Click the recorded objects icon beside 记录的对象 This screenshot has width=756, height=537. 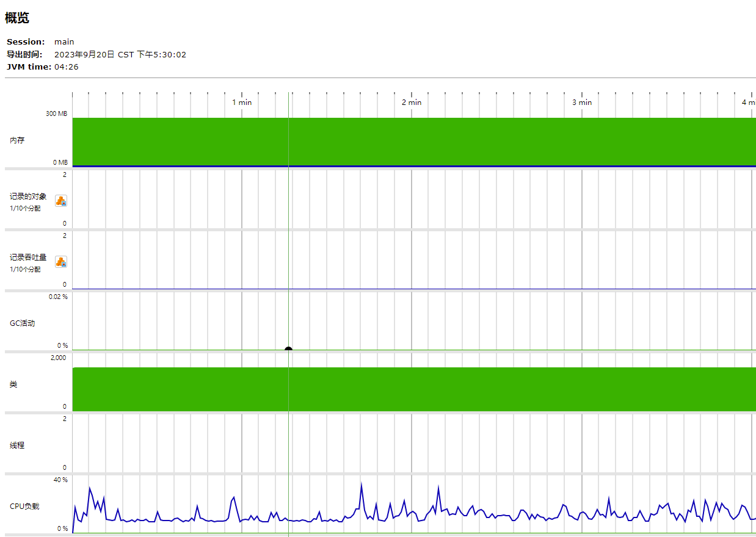tap(61, 201)
